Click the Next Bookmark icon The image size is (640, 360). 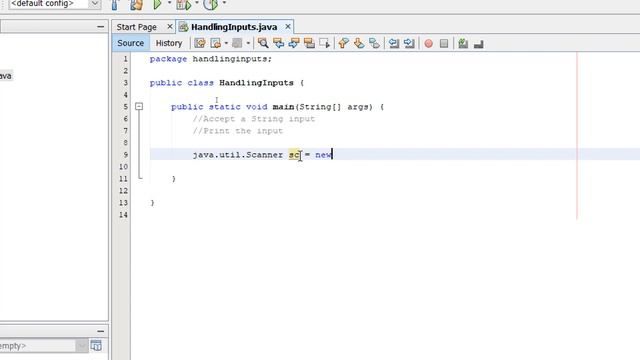pyautogui.click(x=359, y=43)
